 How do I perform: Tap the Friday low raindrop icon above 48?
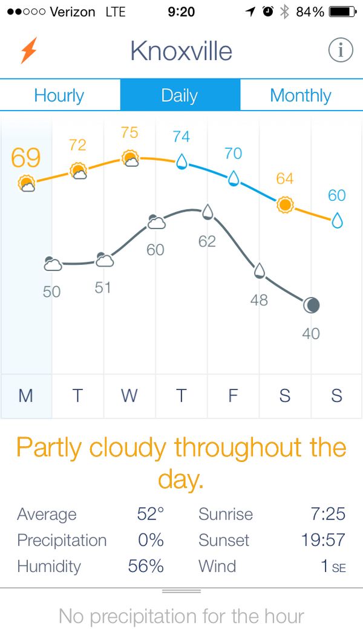[260, 270]
